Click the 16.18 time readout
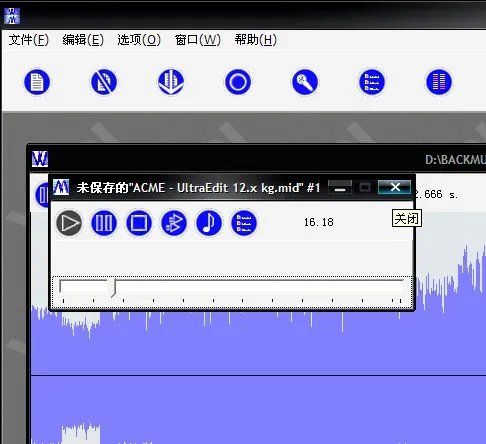 pos(319,222)
